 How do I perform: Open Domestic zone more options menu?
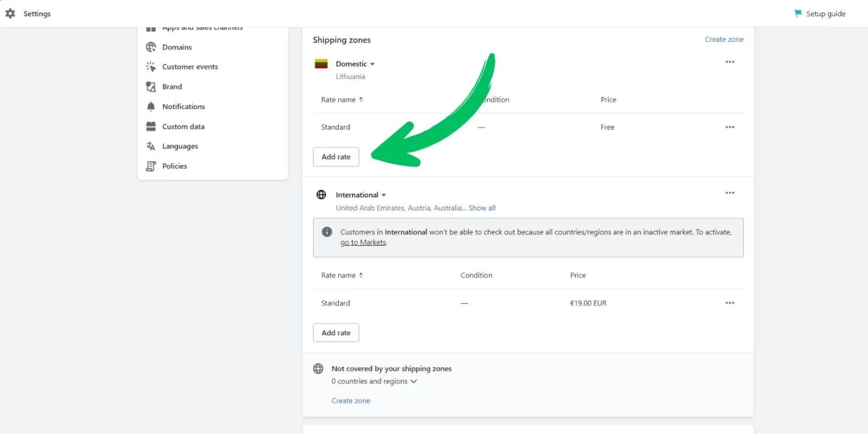pyautogui.click(x=730, y=62)
